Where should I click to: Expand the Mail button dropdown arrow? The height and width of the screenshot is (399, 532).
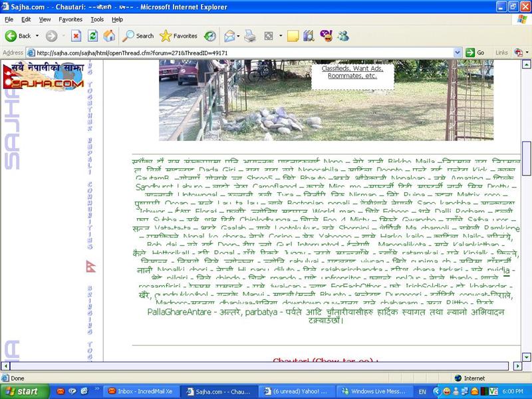(238, 36)
